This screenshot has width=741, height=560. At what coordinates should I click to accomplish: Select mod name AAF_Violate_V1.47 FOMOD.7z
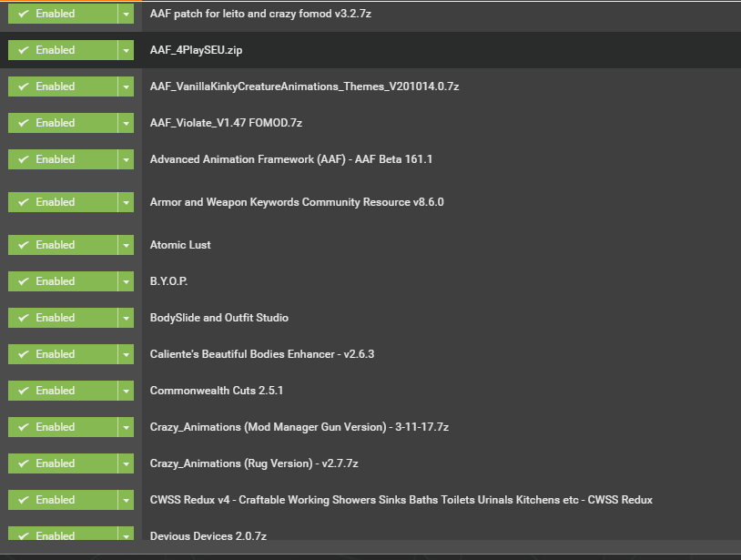click(226, 123)
